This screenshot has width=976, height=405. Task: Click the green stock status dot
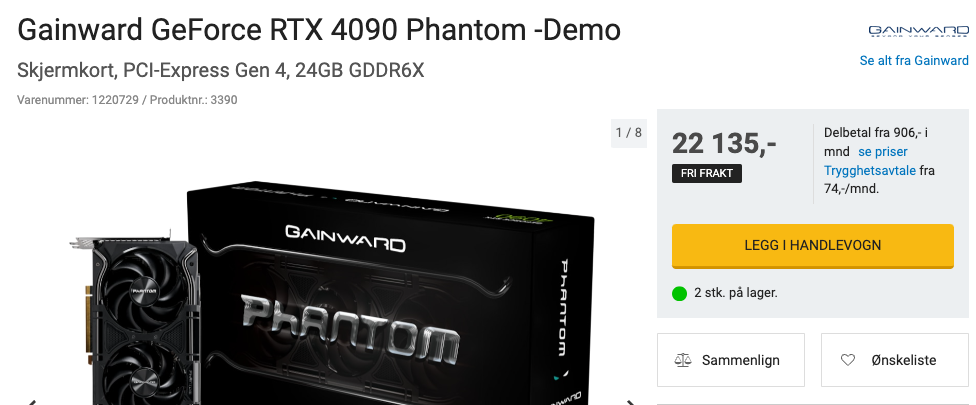[680, 293]
